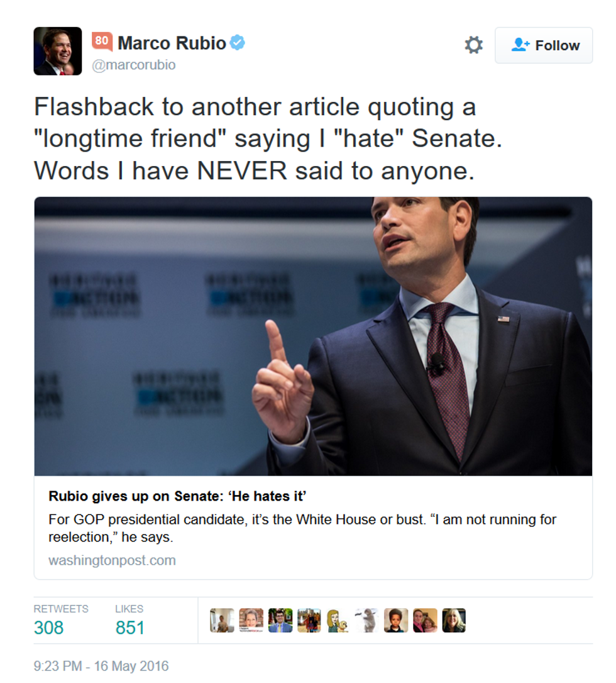The width and height of the screenshot is (616, 683).
Task: Click the article description text
Action: click(302, 528)
